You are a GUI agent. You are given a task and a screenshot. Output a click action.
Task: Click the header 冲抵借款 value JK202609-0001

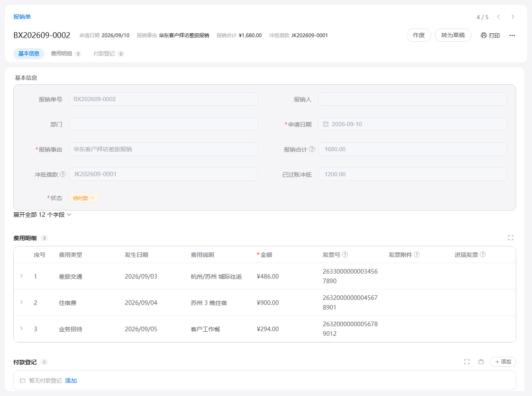point(309,36)
